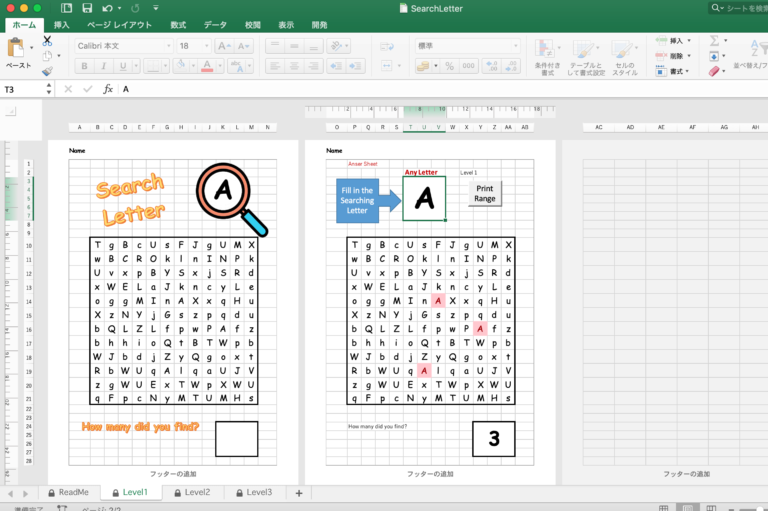Click the Save icon in title bar
Screen dimensions: 768x511
point(87,8)
